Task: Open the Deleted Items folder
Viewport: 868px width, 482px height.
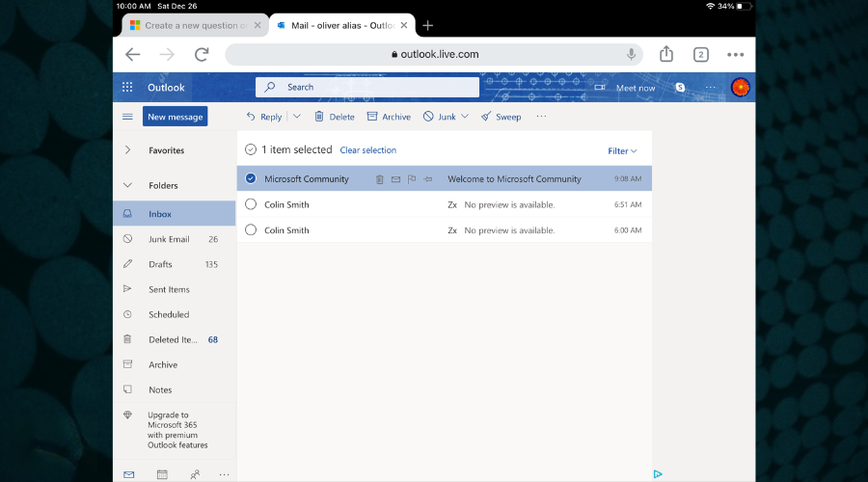Action: point(175,339)
